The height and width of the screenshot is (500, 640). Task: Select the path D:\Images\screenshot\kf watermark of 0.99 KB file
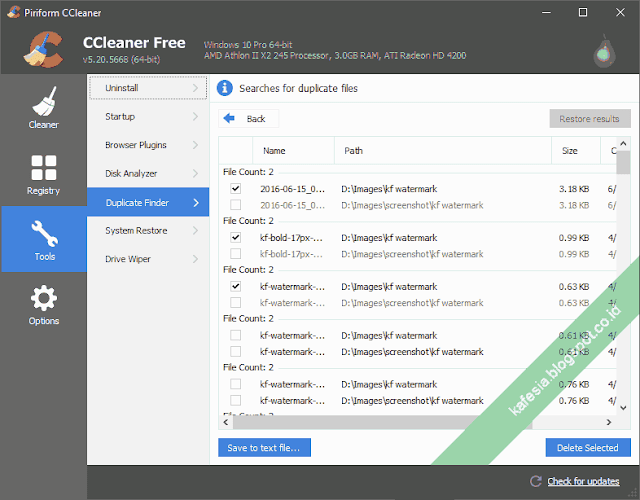pyautogui.click(x=412, y=254)
